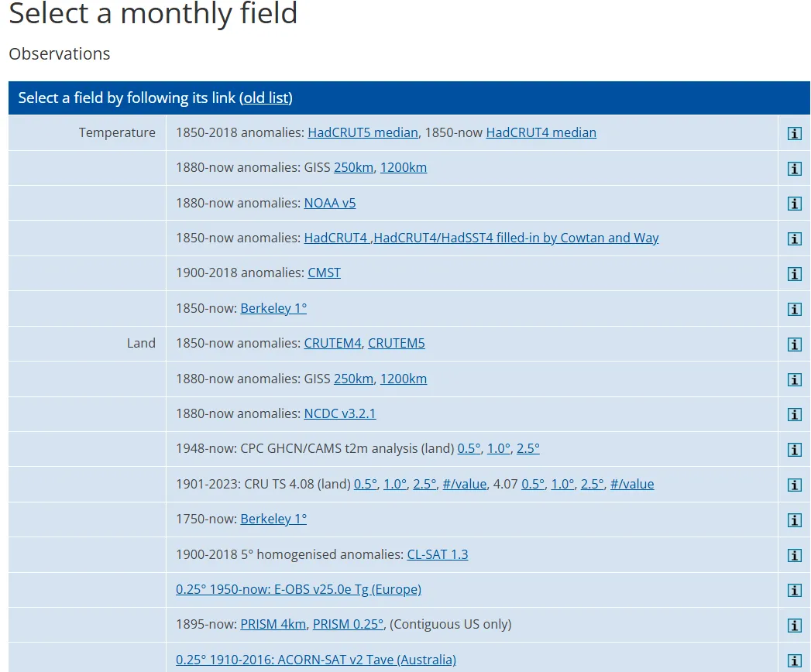
Task: Click the 'Select a monthly field' heading
Action: pyautogui.click(x=153, y=13)
